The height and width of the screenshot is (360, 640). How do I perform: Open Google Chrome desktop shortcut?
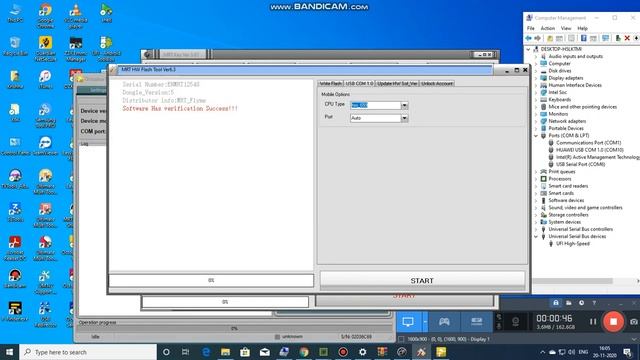45,15
